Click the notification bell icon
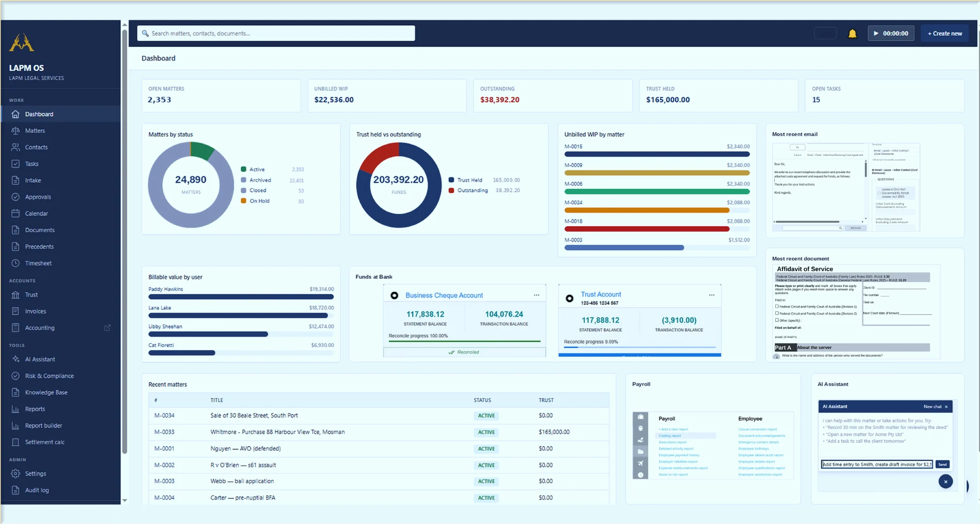This screenshot has width=980, height=524. pos(852,34)
